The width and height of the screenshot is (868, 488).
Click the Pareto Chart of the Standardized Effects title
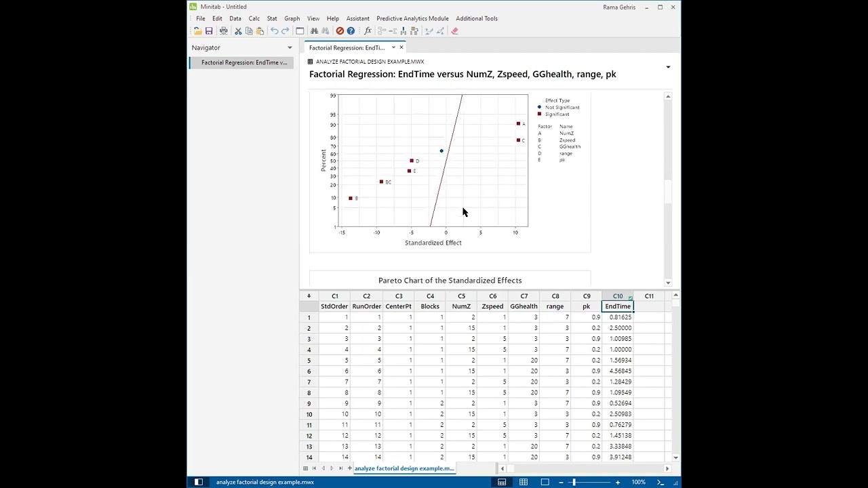click(450, 281)
